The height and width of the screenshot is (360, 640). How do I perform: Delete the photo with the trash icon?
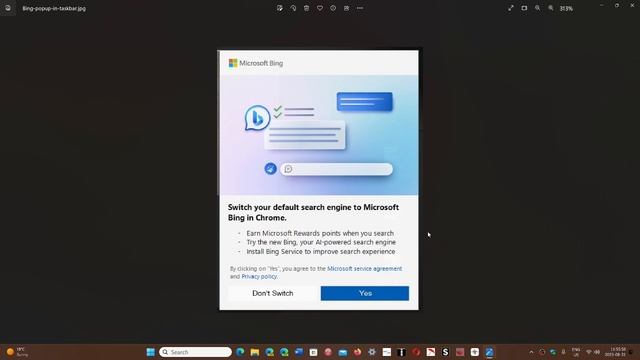click(x=307, y=8)
